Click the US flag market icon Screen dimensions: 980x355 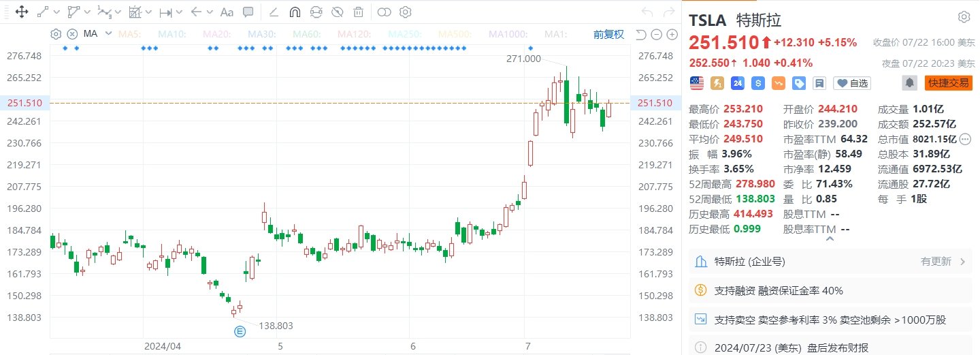coord(696,83)
